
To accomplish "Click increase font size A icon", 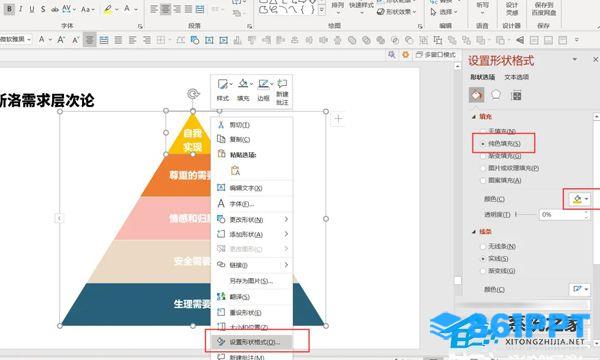I will pyautogui.click(x=61, y=39).
